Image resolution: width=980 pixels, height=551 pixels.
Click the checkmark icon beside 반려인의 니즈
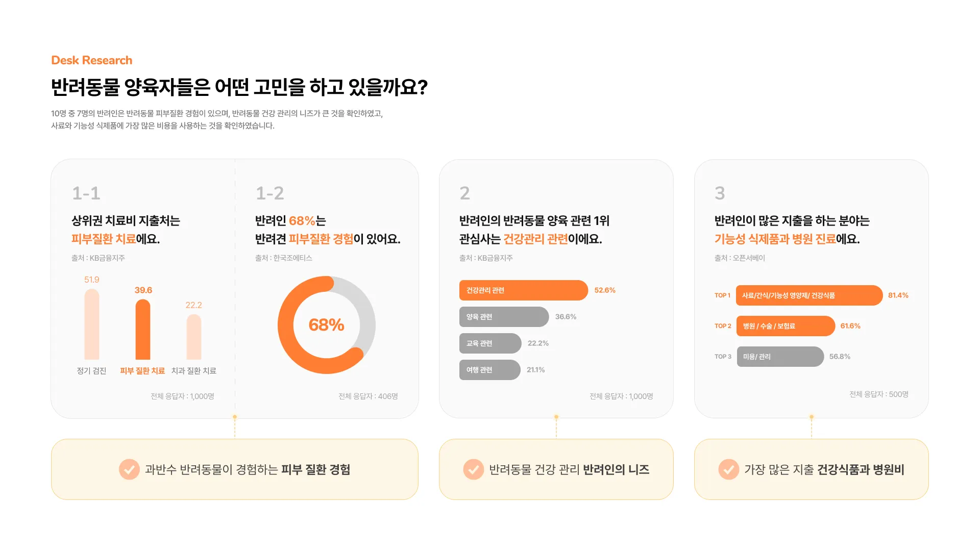point(473,469)
